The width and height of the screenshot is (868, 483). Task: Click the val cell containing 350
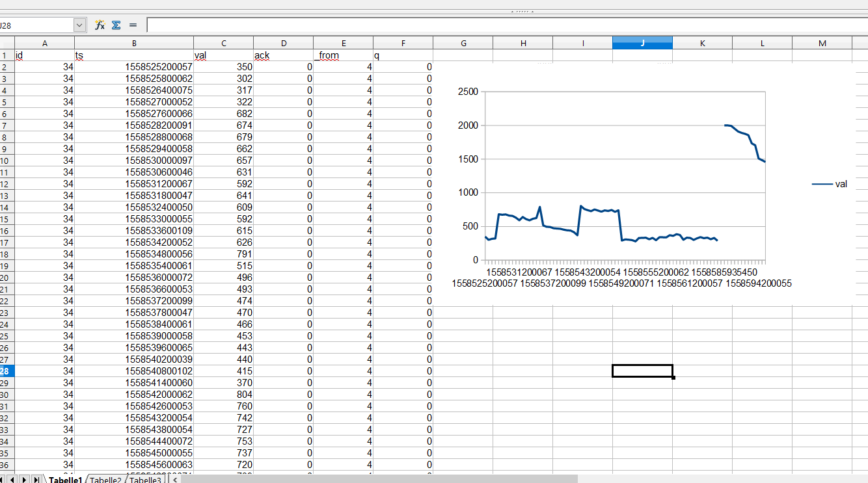(223, 67)
